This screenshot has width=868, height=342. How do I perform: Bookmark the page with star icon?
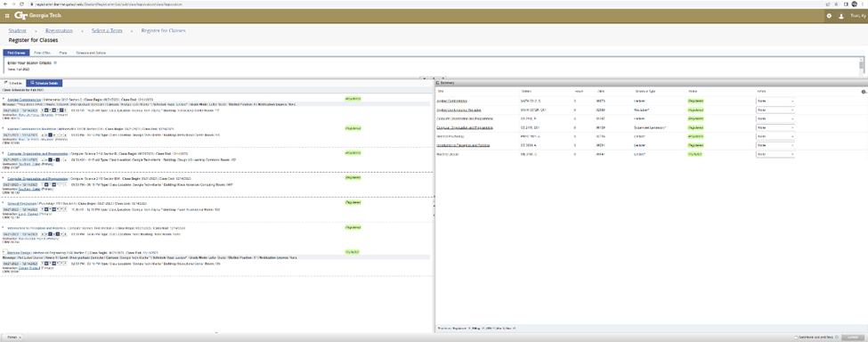(x=836, y=4)
